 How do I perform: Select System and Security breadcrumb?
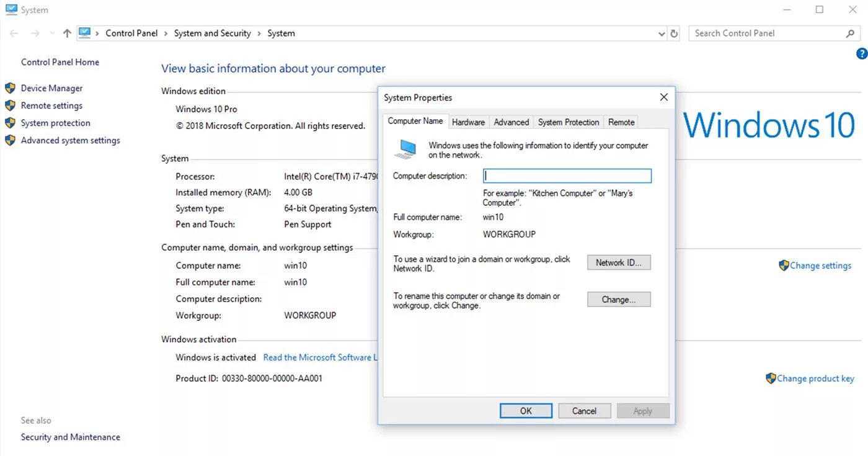[212, 34]
